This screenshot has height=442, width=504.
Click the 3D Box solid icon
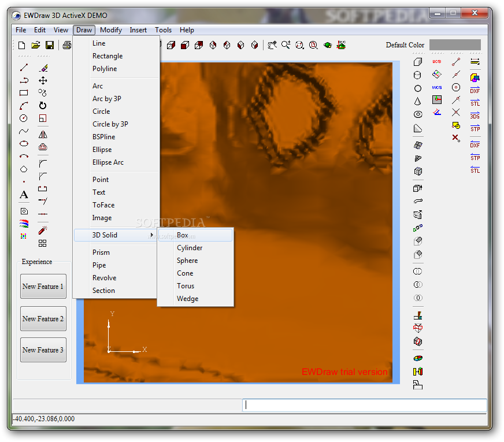tap(418, 62)
